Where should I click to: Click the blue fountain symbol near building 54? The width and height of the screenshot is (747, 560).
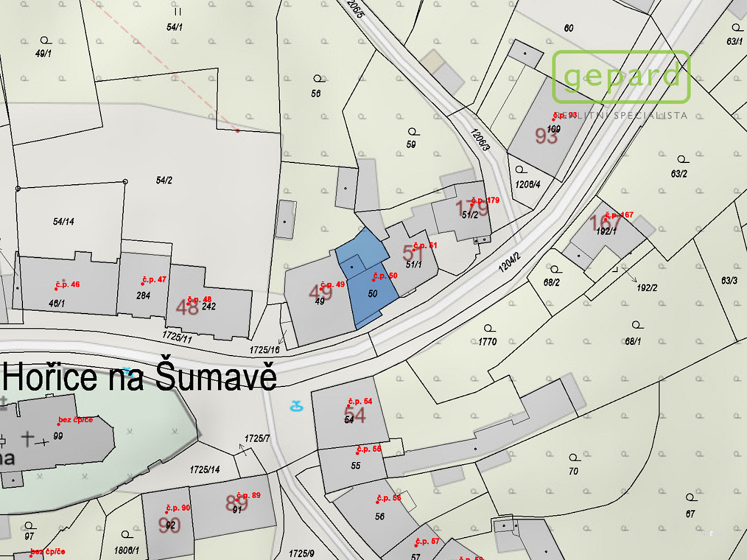(x=296, y=406)
